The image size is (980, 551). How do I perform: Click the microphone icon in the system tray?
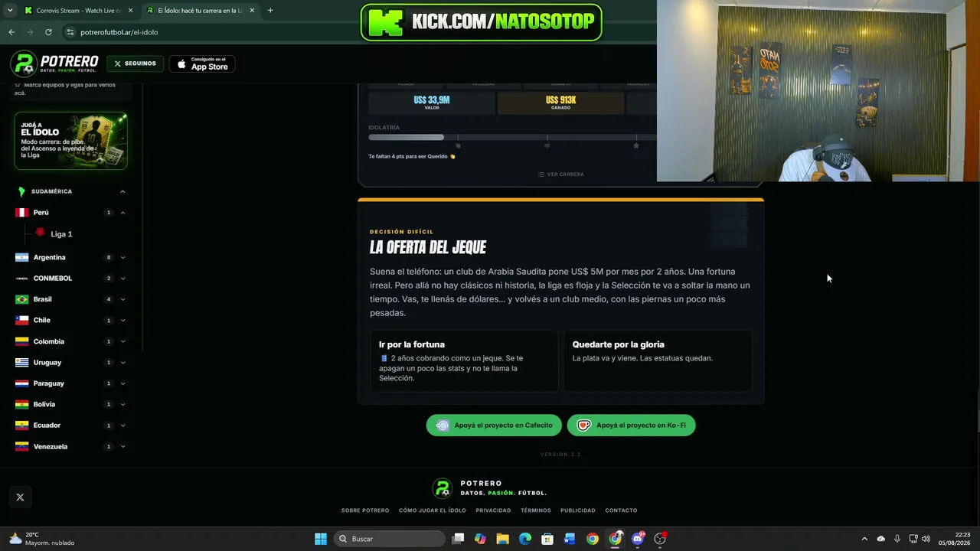click(x=897, y=539)
